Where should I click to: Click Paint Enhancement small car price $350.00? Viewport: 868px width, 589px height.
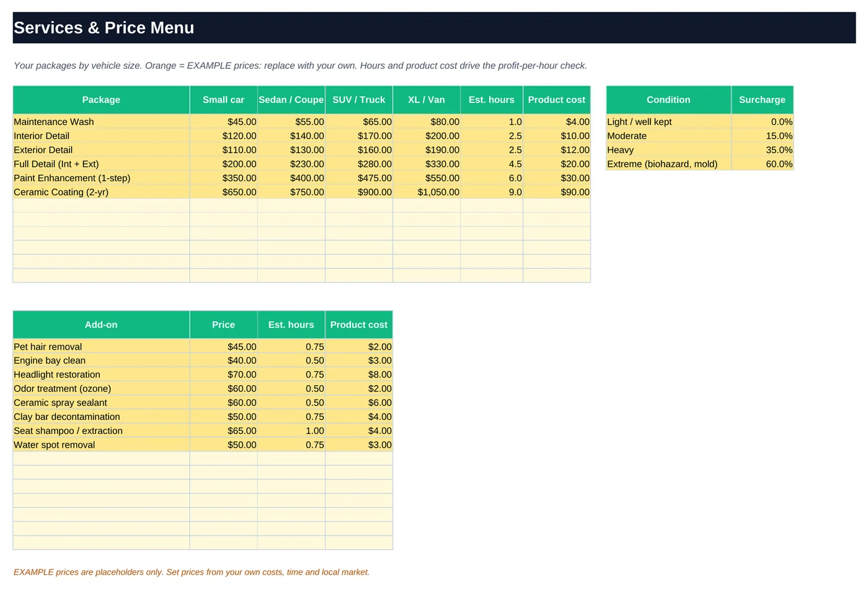click(x=223, y=178)
